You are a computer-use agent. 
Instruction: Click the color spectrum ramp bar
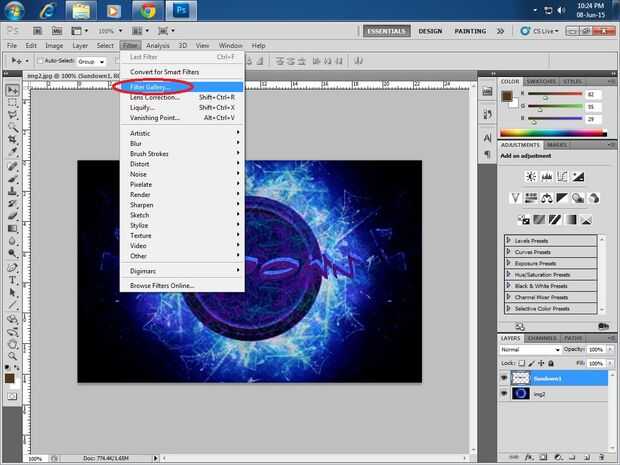click(x=553, y=133)
